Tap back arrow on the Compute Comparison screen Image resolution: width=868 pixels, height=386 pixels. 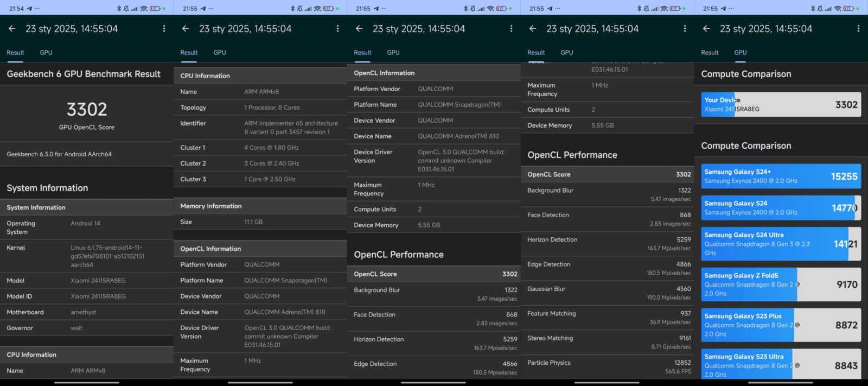pyautogui.click(x=706, y=29)
